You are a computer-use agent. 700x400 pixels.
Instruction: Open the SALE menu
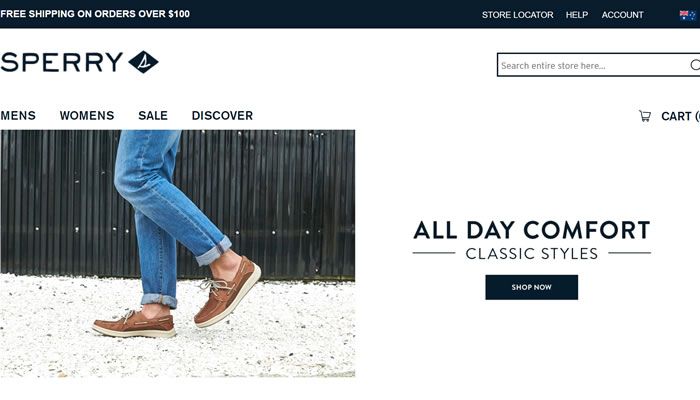153,116
